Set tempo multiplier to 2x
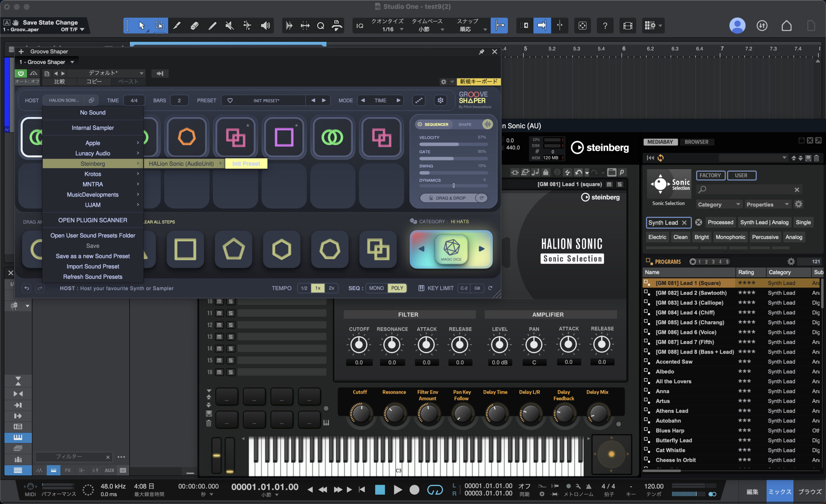This screenshot has width=826, height=504. tap(331, 288)
